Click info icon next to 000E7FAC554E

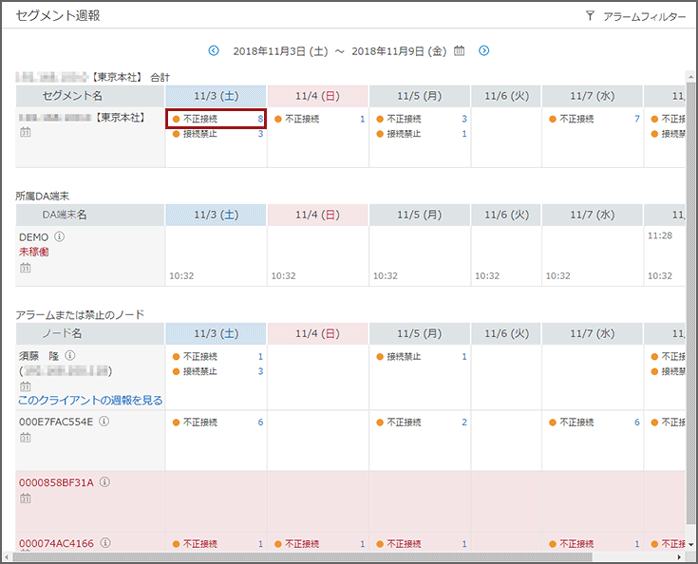coord(104,422)
